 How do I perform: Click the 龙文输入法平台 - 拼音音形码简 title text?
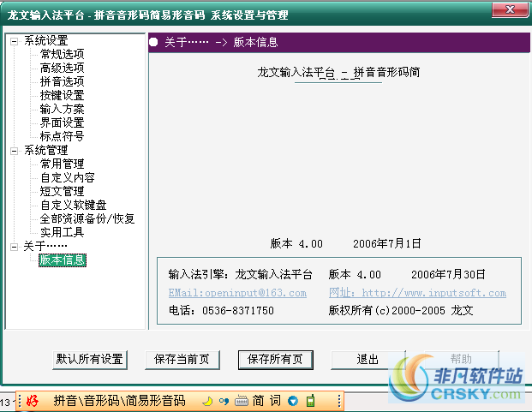point(338,72)
